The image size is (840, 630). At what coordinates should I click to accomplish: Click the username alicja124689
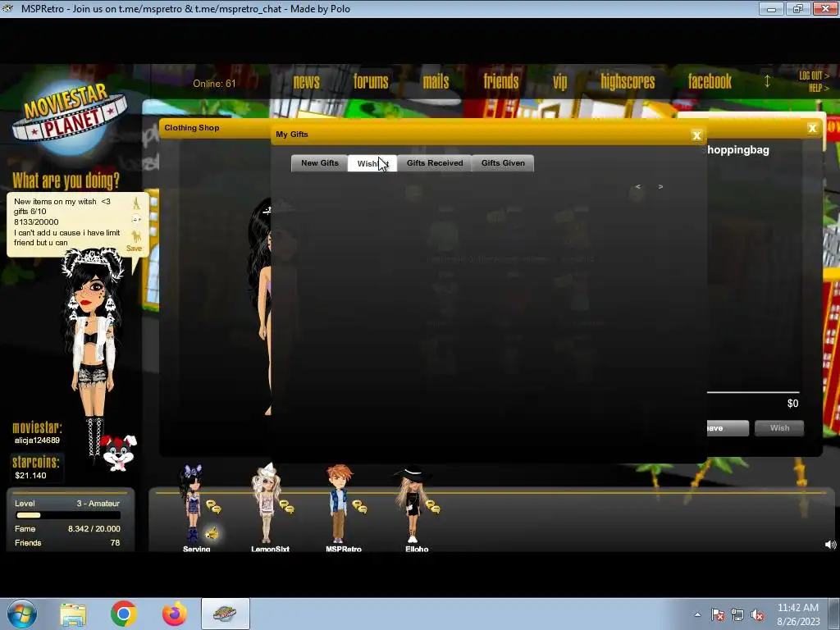tap(37, 441)
